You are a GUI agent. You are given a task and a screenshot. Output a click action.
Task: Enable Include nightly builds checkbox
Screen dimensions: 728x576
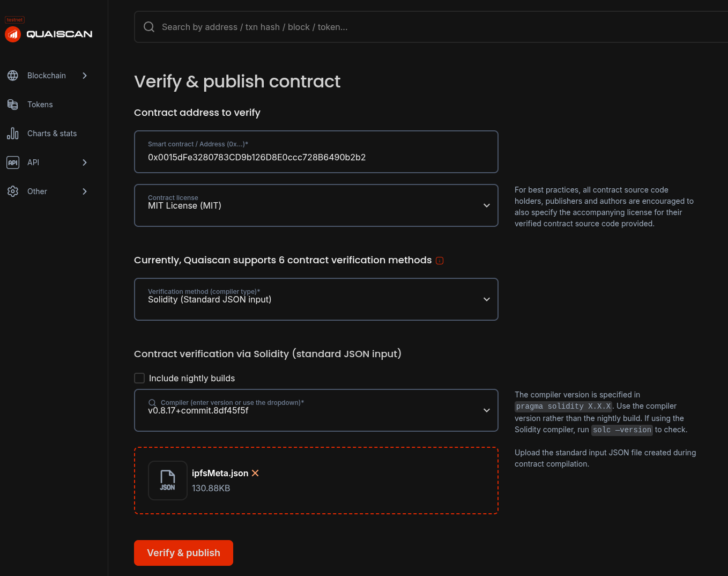click(x=139, y=378)
